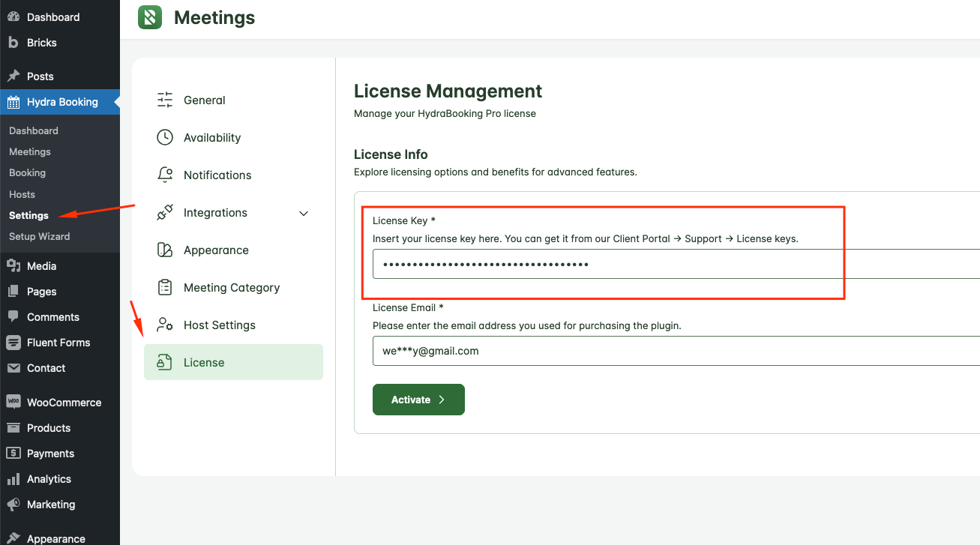
Task: Click the Appearance palette icon in settings
Action: pos(165,250)
